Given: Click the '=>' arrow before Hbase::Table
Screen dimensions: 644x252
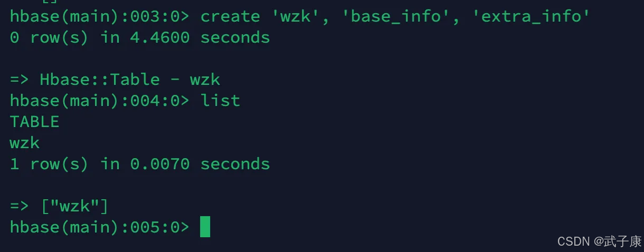Looking at the screenshot, I should (20, 80).
